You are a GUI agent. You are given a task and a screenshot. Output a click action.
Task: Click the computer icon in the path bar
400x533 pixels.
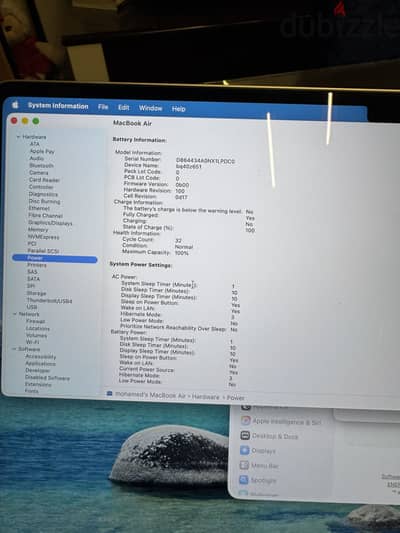pyautogui.click(x=109, y=394)
